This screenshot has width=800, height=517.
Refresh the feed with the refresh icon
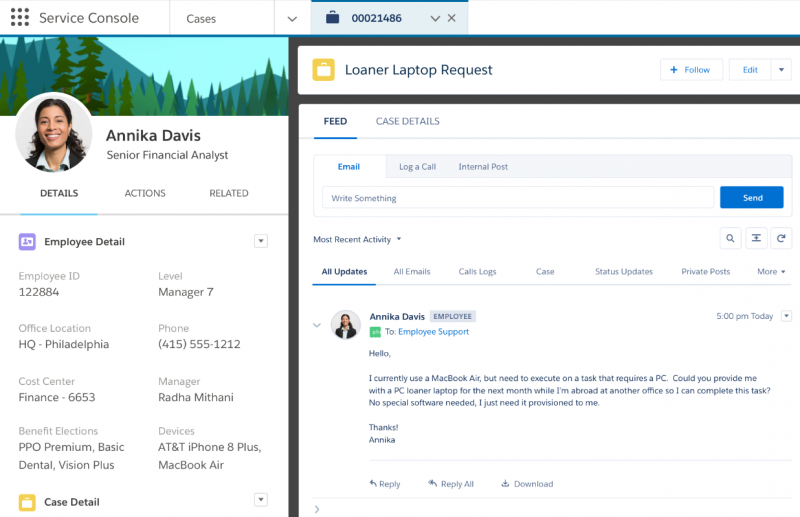pos(781,238)
